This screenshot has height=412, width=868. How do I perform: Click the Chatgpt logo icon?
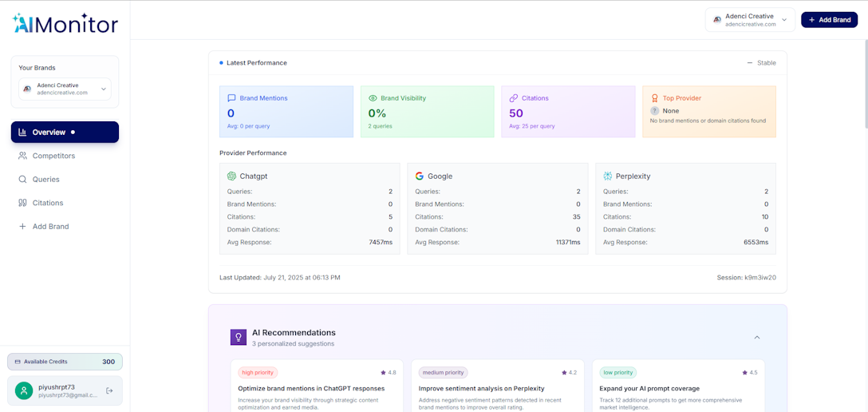coord(231,176)
